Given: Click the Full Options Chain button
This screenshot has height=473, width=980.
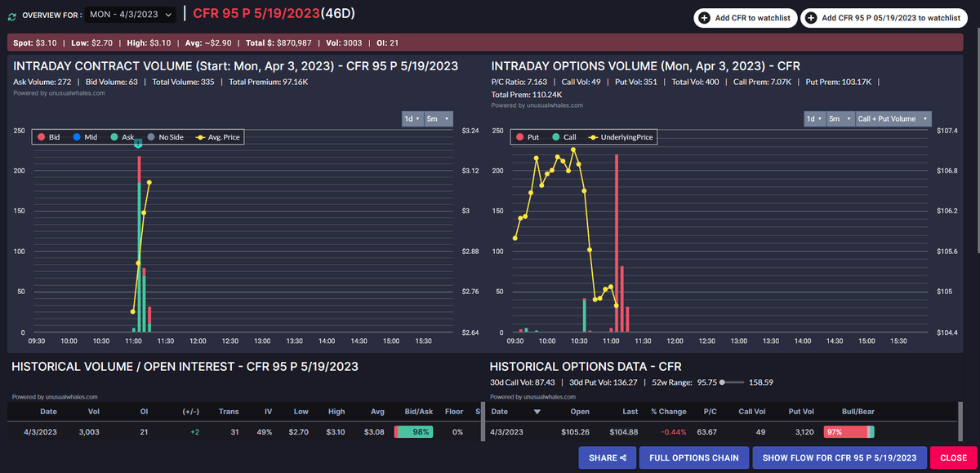Looking at the screenshot, I should [x=693, y=457].
